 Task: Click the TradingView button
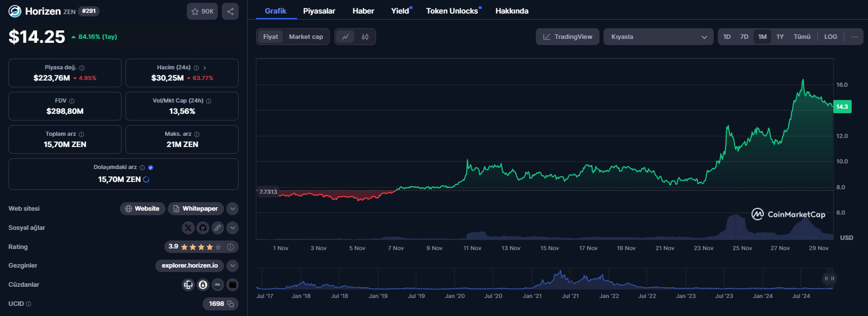(x=567, y=37)
